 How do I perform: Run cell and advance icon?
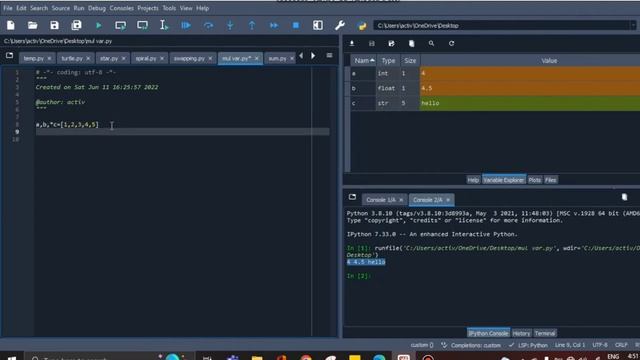tap(142, 25)
